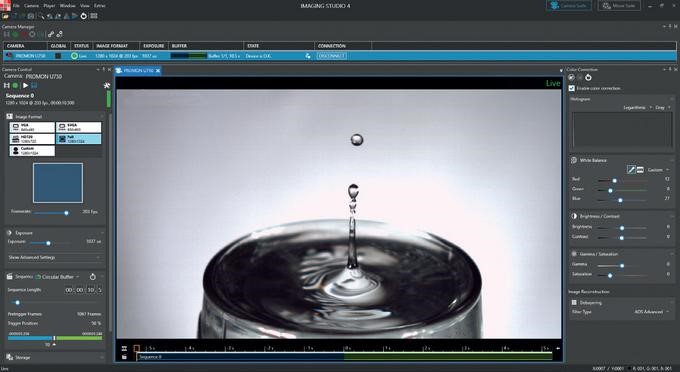This screenshot has height=372, width=680.
Task: Open the Circular Buffer sequence mode dropdown
Action: tap(57, 277)
